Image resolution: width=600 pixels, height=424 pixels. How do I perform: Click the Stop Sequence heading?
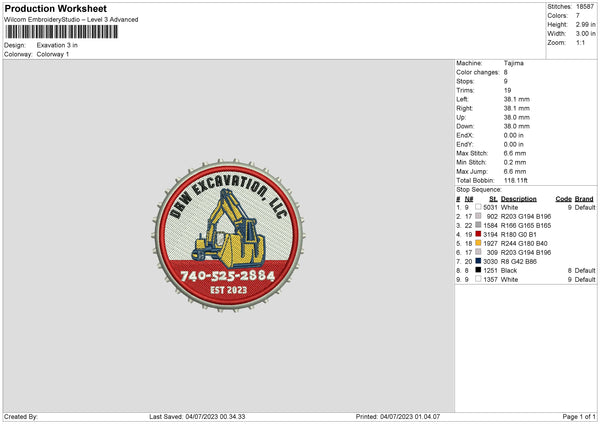point(478,190)
